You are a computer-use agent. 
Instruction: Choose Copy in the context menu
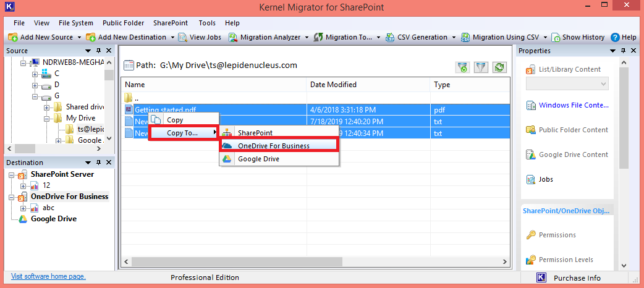(x=184, y=120)
